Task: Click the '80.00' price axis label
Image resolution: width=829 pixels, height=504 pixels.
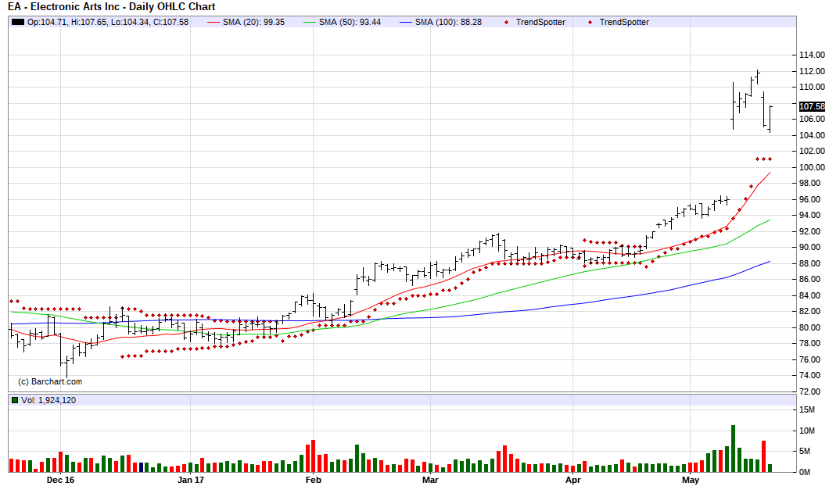Action: point(812,327)
